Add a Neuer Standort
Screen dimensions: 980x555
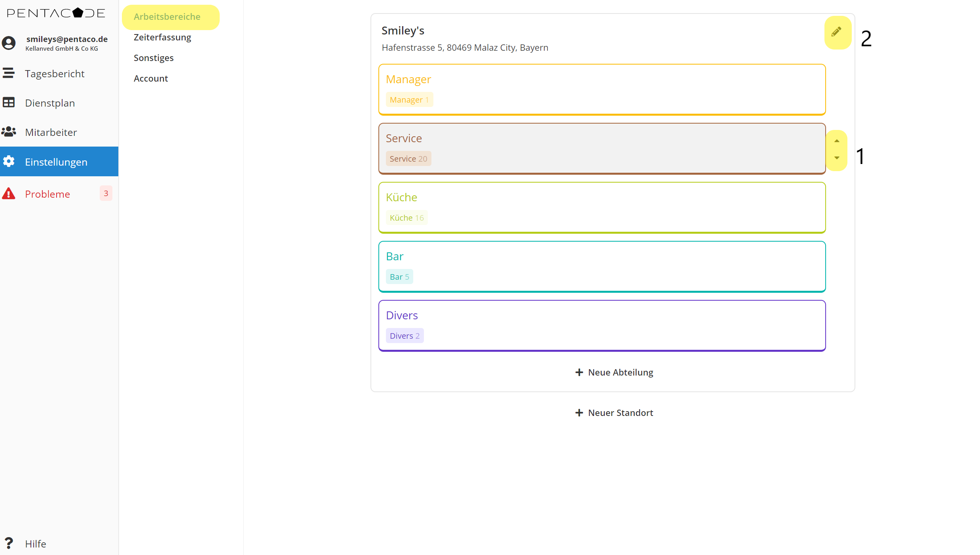tap(614, 413)
